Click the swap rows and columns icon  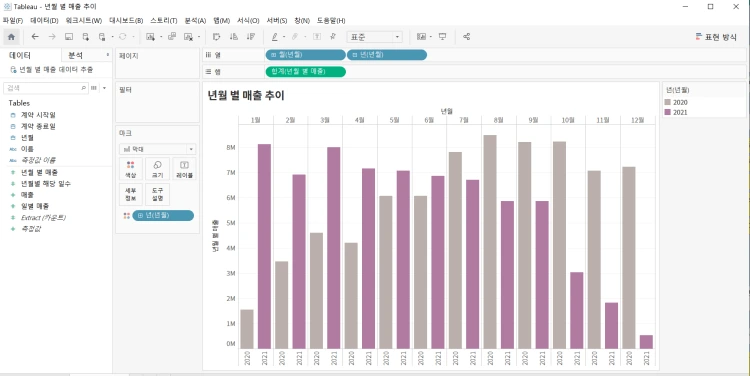[217, 36]
